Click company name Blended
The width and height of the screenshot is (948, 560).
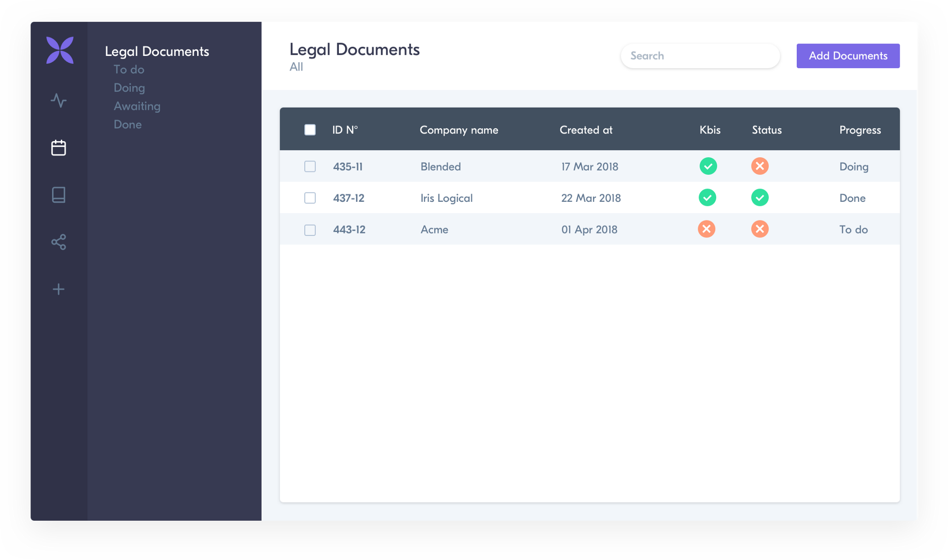[440, 167]
